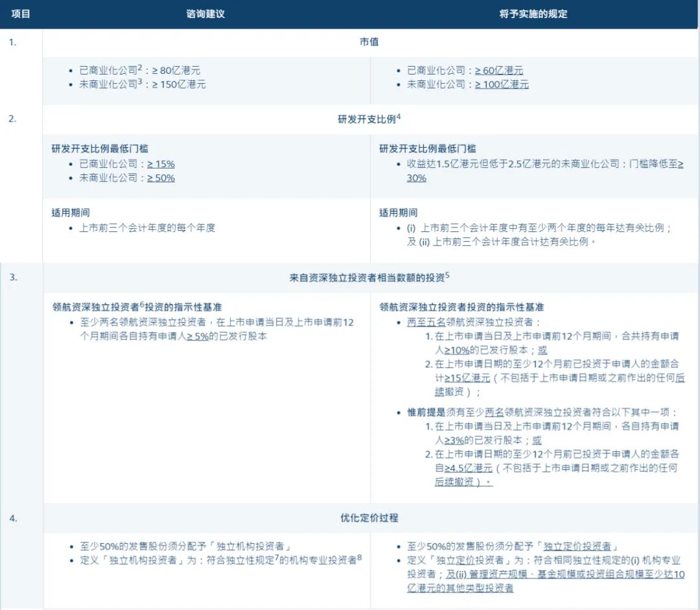Select the 市值 section heading
This screenshot has height=610, width=700.
369,42
